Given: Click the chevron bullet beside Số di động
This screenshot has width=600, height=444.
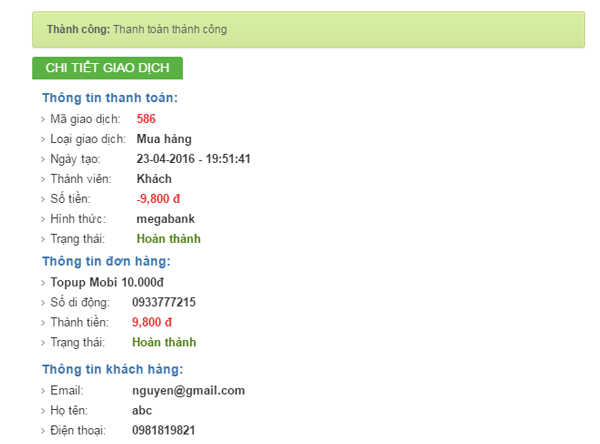Looking at the screenshot, I should coord(43,303).
